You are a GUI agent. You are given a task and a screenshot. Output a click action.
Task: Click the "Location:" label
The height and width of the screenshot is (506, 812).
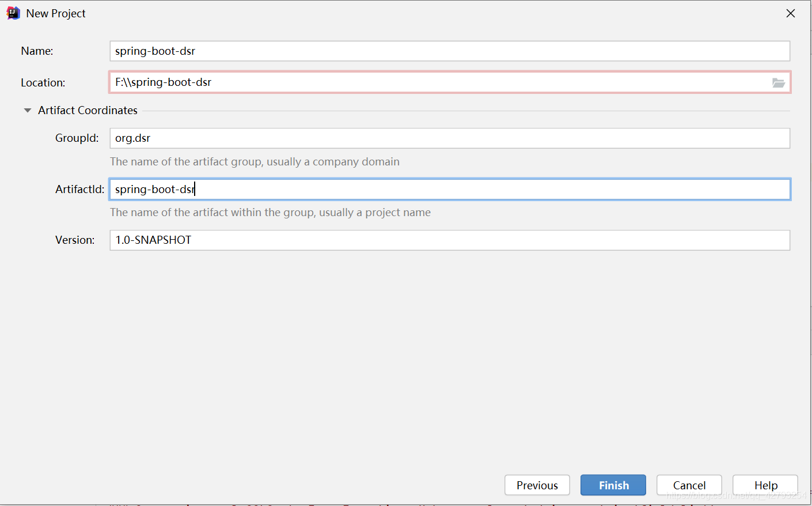tap(43, 82)
